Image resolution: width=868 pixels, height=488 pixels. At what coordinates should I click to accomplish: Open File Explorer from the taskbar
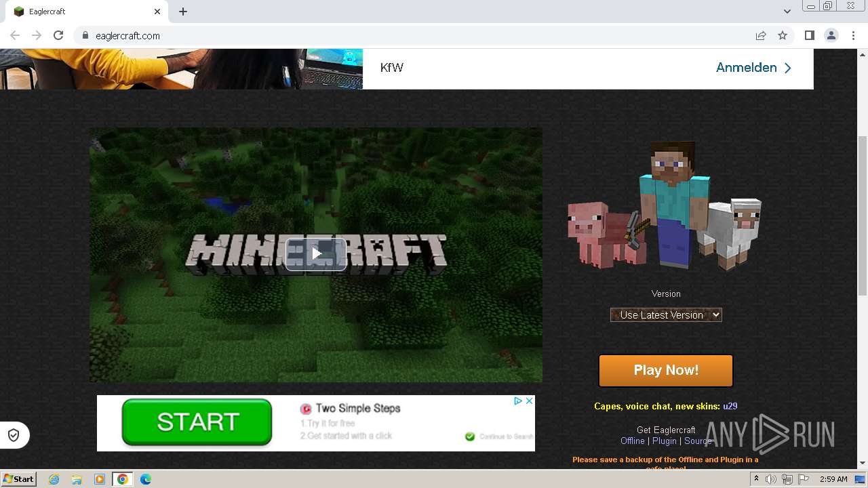click(x=77, y=479)
